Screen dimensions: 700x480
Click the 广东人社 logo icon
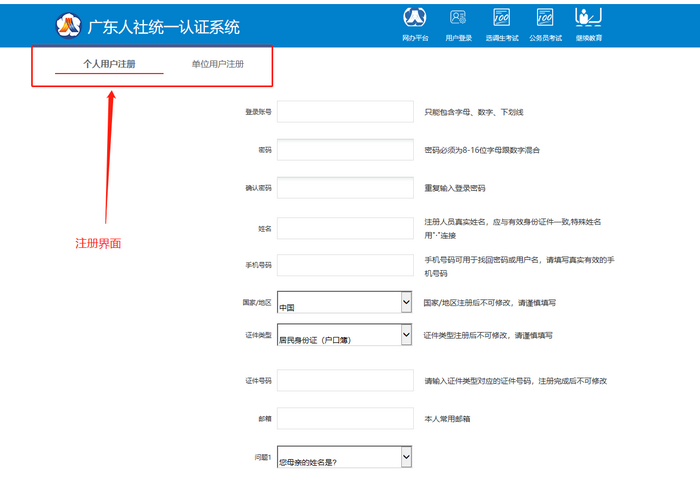[x=68, y=25]
